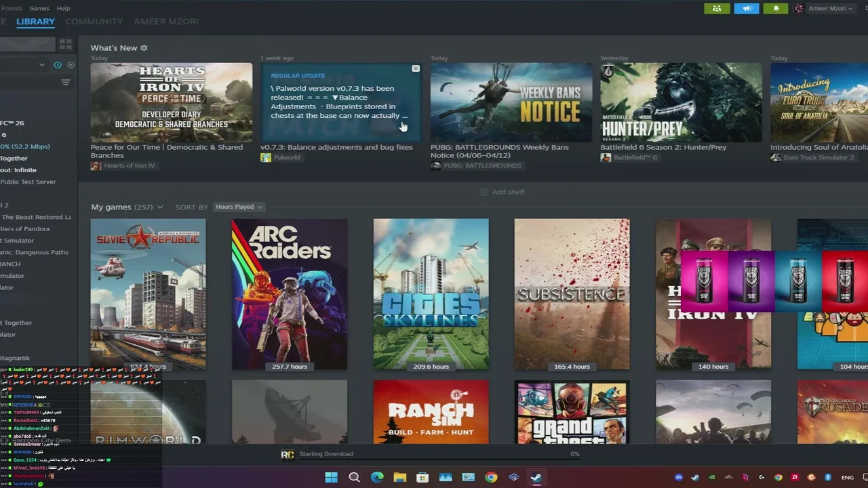Viewport: 868px width, 488px height.
Task: Expand the library type filter dropdown
Action: 42,65
